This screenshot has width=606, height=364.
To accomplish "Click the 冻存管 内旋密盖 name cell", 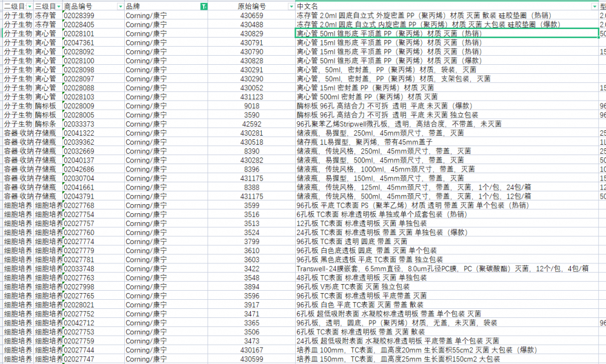I will 447,25.
